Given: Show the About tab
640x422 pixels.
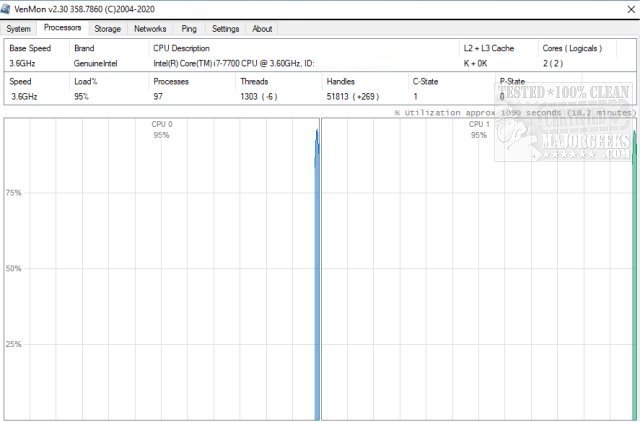Looking at the screenshot, I should [x=262, y=29].
